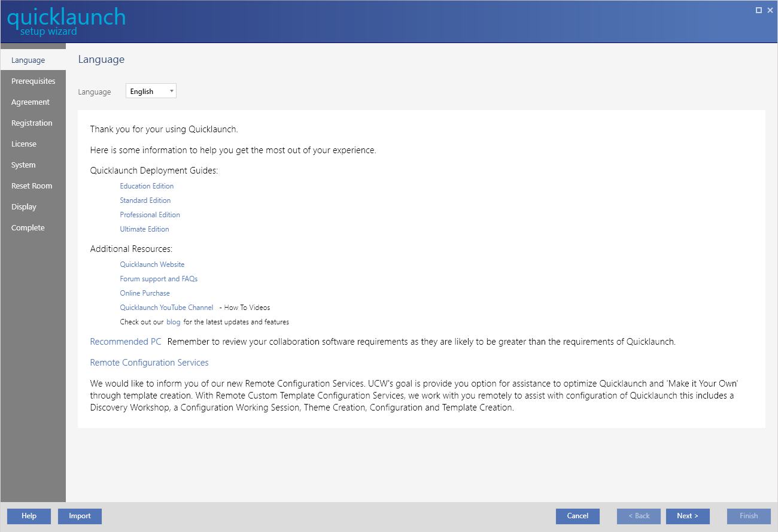
Task: Go to the Reset Room step
Action: (33, 186)
